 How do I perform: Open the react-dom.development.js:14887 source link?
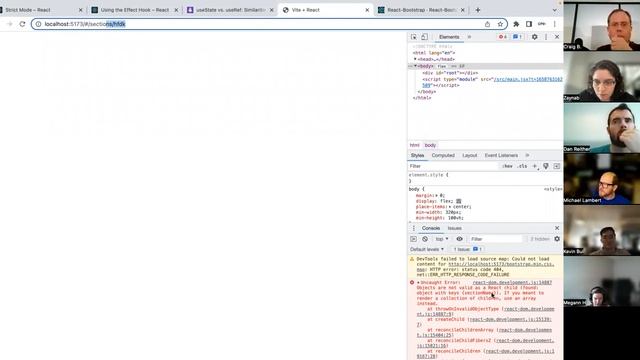click(x=512, y=282)
